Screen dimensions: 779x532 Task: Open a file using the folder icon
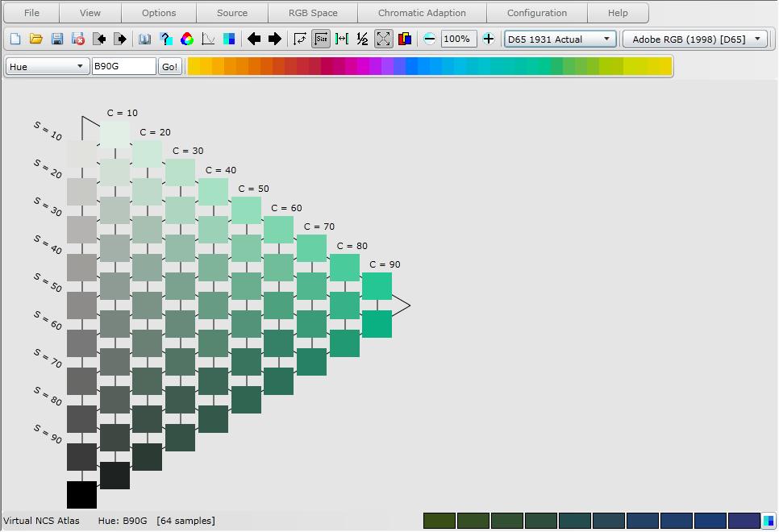pos(35,39)
